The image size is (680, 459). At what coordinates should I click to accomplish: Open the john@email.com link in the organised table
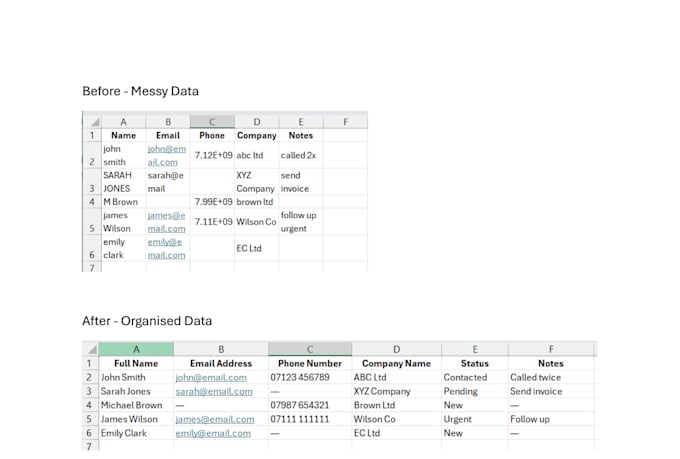coord(211,377)
